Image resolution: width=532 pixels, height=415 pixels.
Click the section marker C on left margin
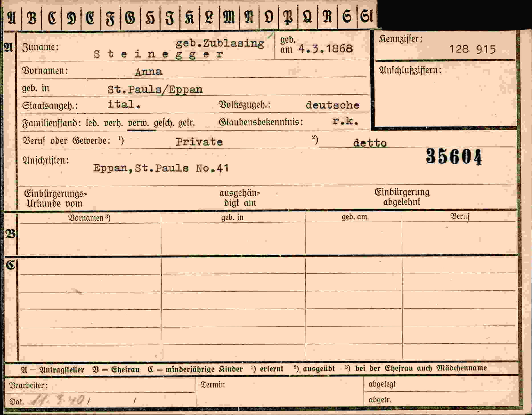pyautogui.click(x=10, y=265)
